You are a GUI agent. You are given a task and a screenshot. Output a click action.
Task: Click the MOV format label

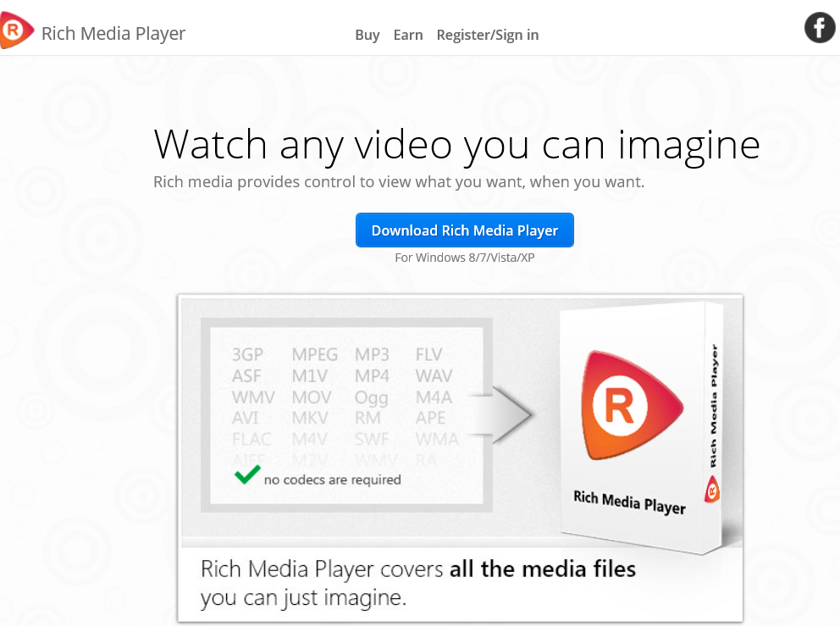click(x=312, y=397)
